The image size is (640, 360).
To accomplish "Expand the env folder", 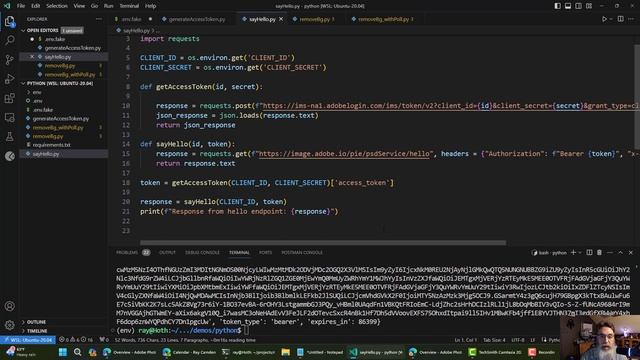I will pos(37,92).
